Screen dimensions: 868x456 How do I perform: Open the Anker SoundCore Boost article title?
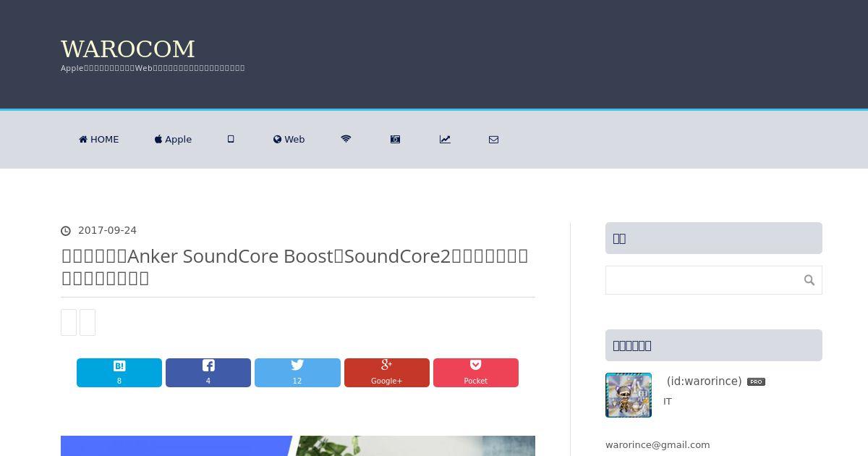pos(294,266)
